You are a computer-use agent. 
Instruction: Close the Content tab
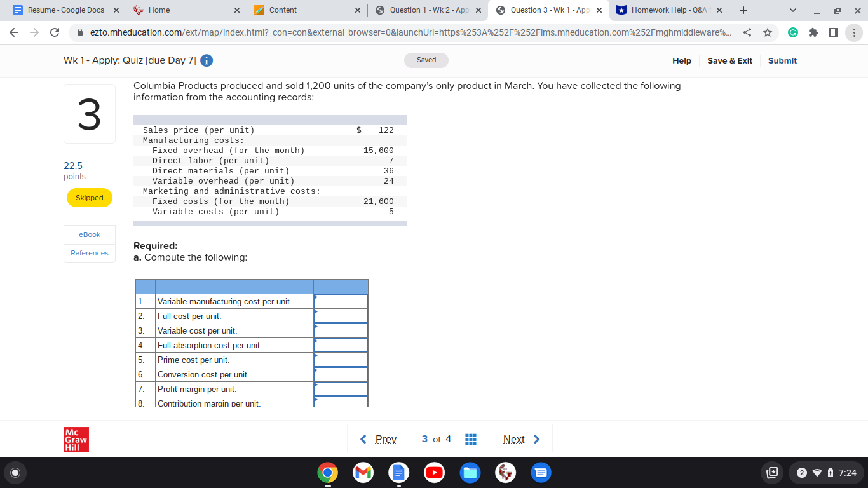358,10
